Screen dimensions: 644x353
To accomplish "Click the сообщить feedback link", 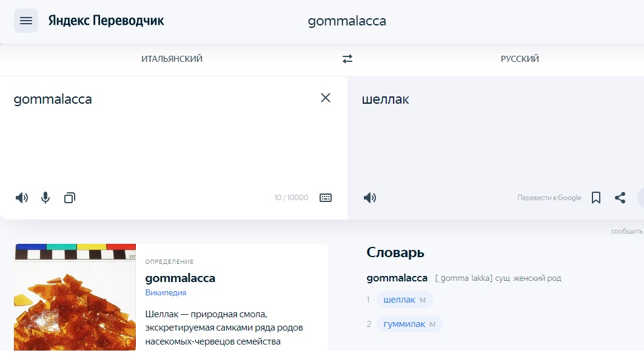I will click(627, 231).
